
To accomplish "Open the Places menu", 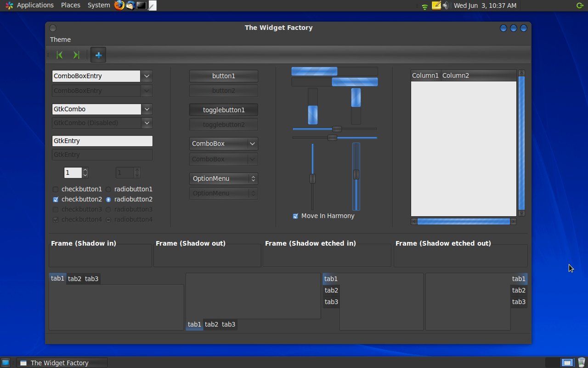I will 70,6.
